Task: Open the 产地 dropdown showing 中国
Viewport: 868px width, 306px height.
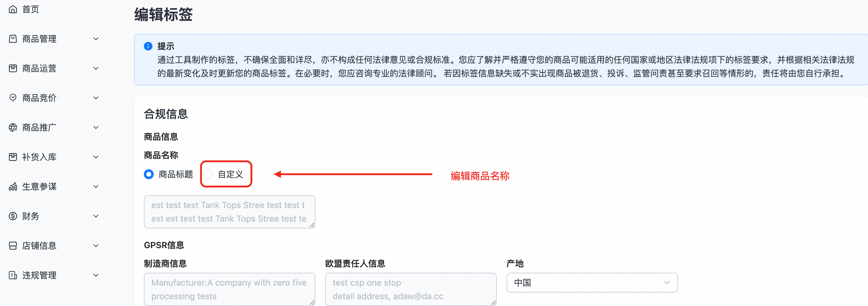Action: (x=592, y=283)
